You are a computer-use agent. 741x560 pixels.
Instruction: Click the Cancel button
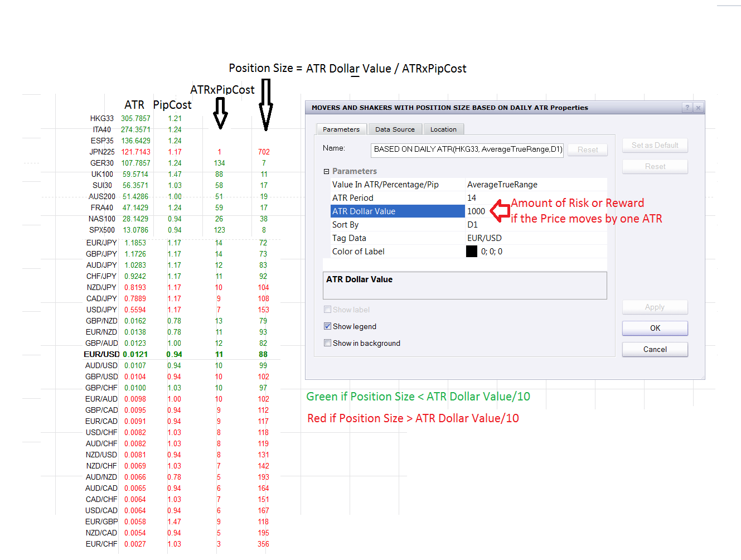coord(655,349)
